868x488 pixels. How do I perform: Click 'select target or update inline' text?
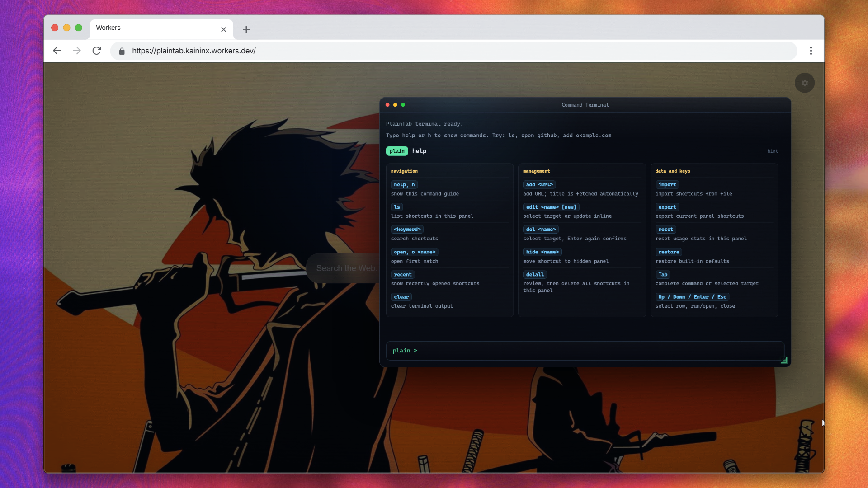567,216
